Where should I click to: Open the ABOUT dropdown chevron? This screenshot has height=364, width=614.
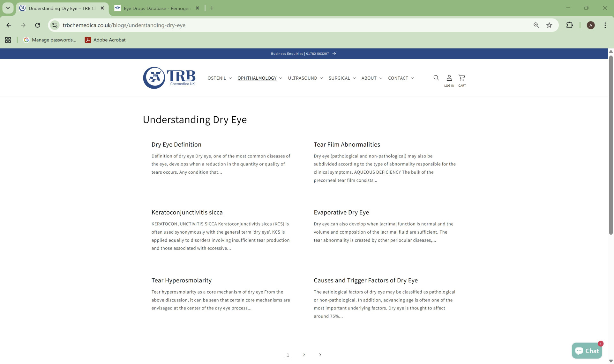click(x=380, y=78)
